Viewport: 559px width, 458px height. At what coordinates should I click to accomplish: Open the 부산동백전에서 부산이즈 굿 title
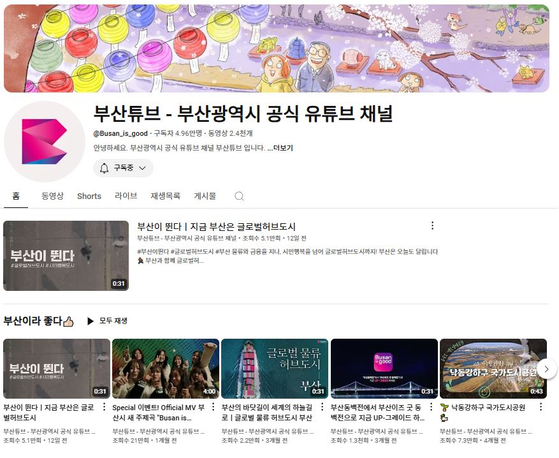coord(378,413)
